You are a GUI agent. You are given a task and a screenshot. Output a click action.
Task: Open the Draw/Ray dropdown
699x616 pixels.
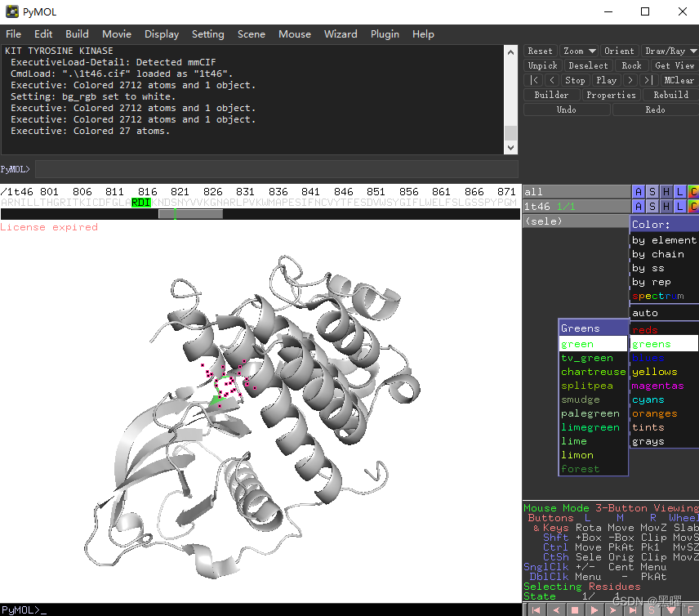(670, 51)
